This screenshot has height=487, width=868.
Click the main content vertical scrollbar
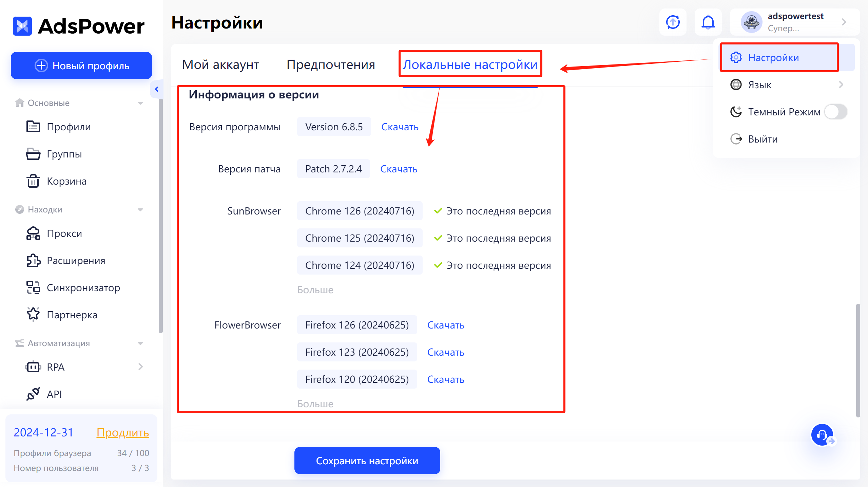coord(858,360)
